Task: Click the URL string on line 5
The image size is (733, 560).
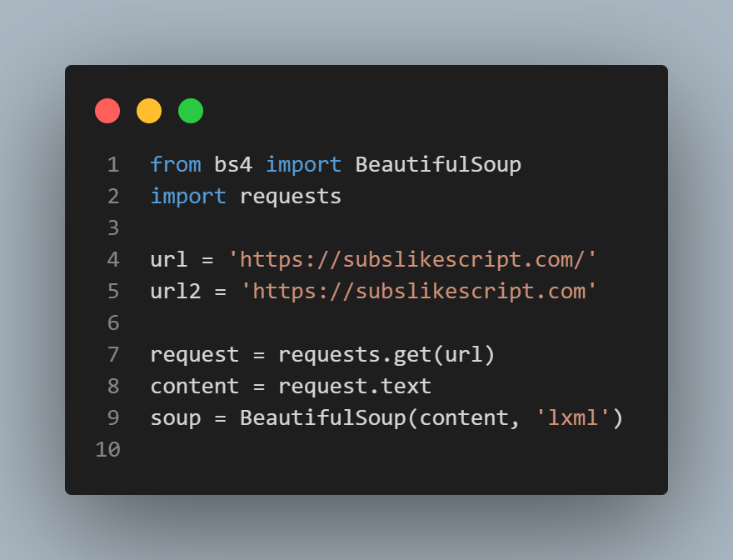Action: click(419, 292)
